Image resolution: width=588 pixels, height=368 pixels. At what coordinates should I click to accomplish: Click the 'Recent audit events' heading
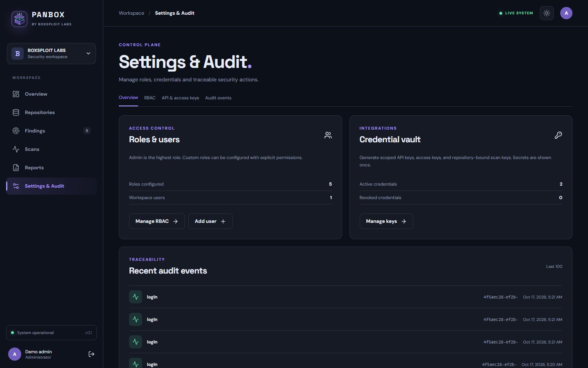tap(168, 271)
